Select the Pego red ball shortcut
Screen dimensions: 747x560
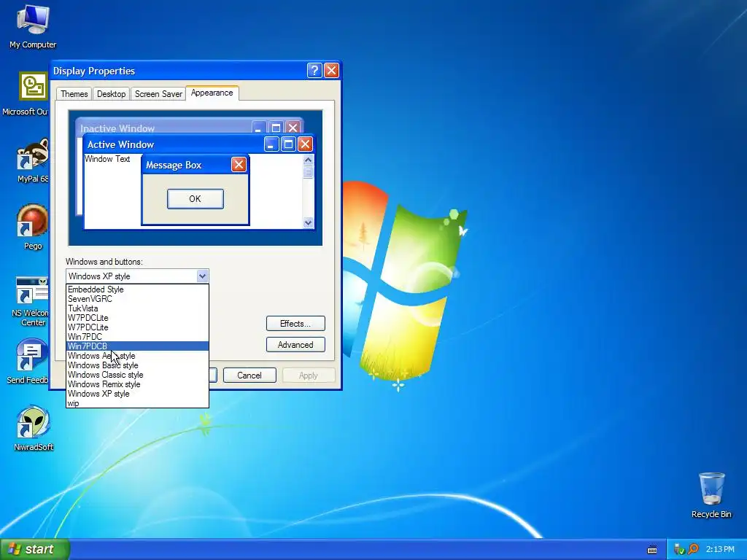[x=32, y=227]
